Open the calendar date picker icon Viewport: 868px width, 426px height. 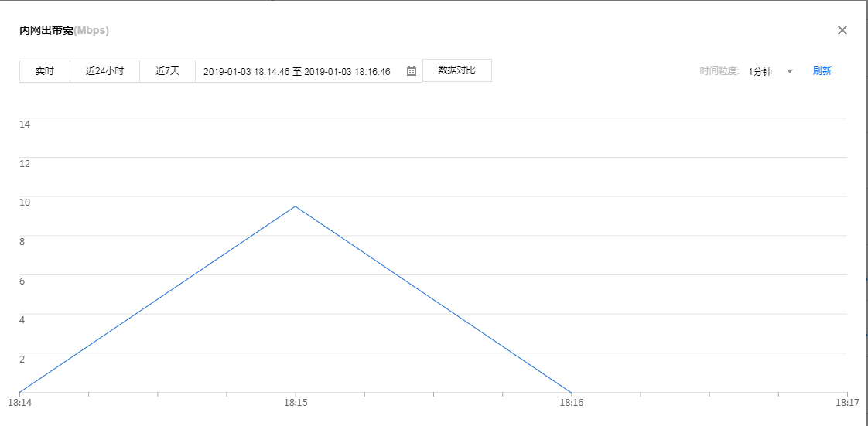click(x=412, y=71)
